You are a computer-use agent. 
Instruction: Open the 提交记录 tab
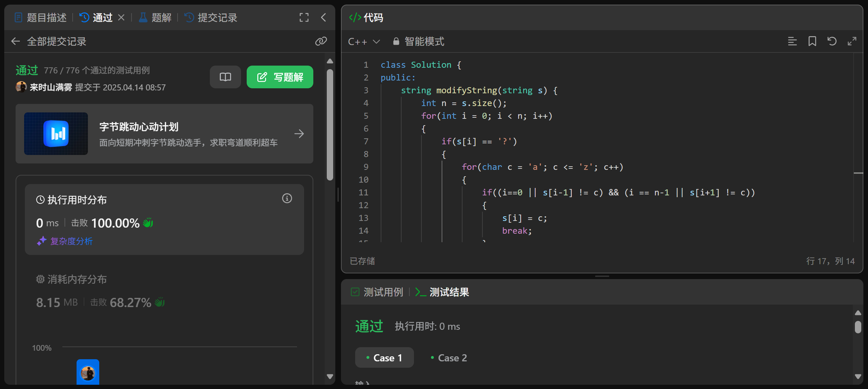211,17
